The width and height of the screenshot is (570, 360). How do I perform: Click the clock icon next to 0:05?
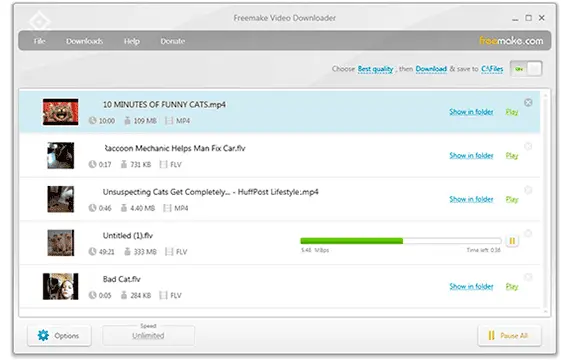coord(92,295)
